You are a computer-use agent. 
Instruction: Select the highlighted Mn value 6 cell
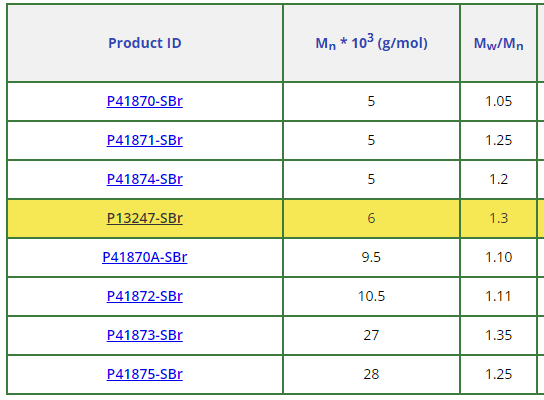(x=372, y=218)
